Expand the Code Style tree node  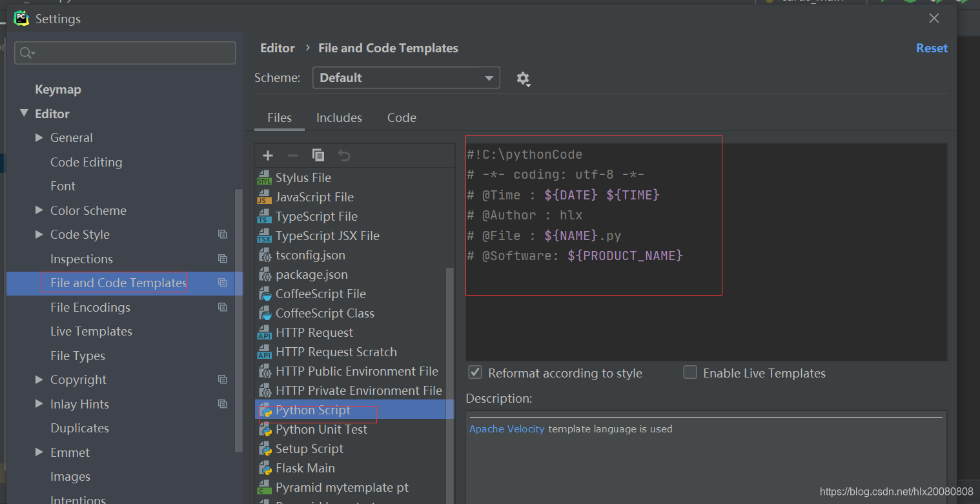(x=39, y=234)
